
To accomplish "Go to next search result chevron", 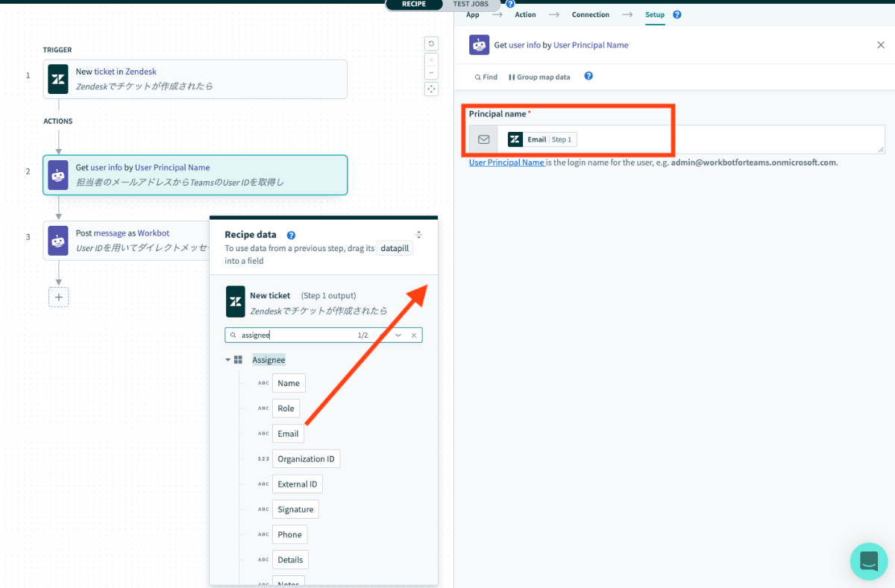I will click(x=398, y=335).
